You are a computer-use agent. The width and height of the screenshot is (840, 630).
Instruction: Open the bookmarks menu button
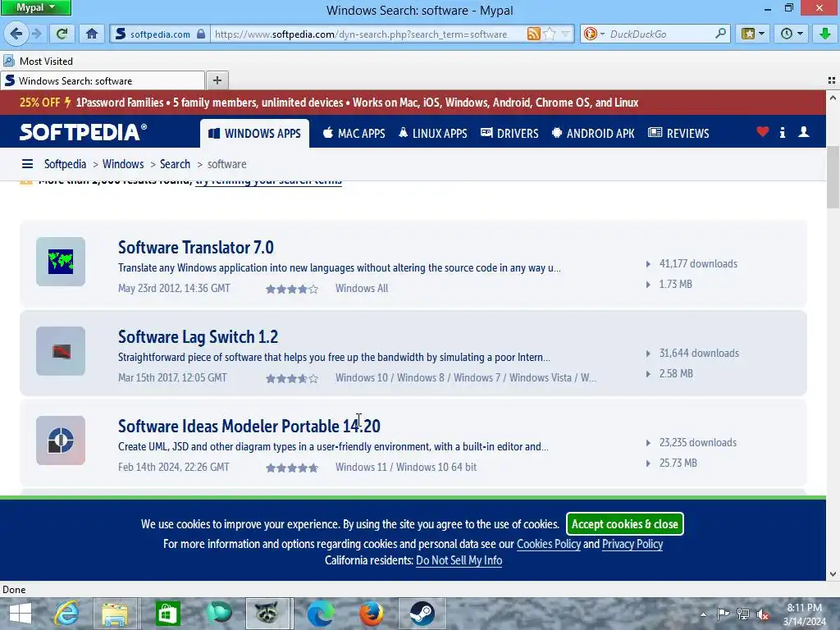coord(753,34)
